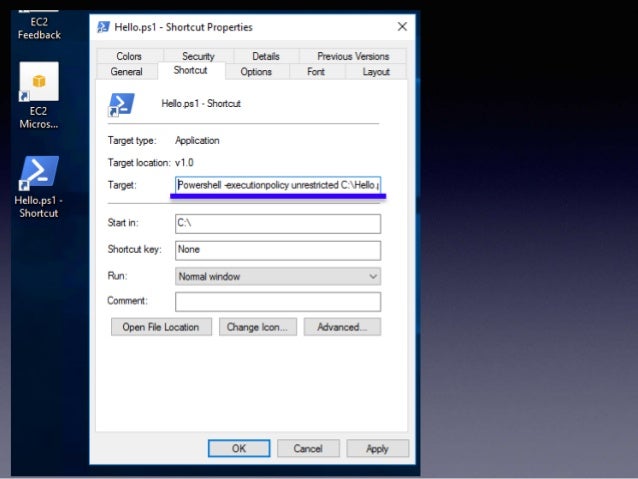Click the large PowerShell shortcut icon in dialog
This screenshot has height=479, width=638.
point(121,104)
